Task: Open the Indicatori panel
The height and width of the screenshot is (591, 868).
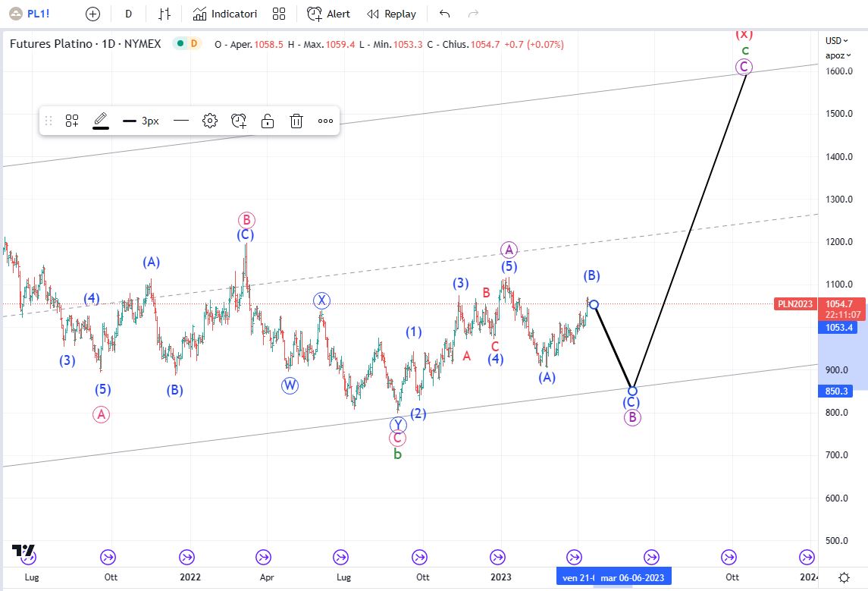Action: pos(224,14)
